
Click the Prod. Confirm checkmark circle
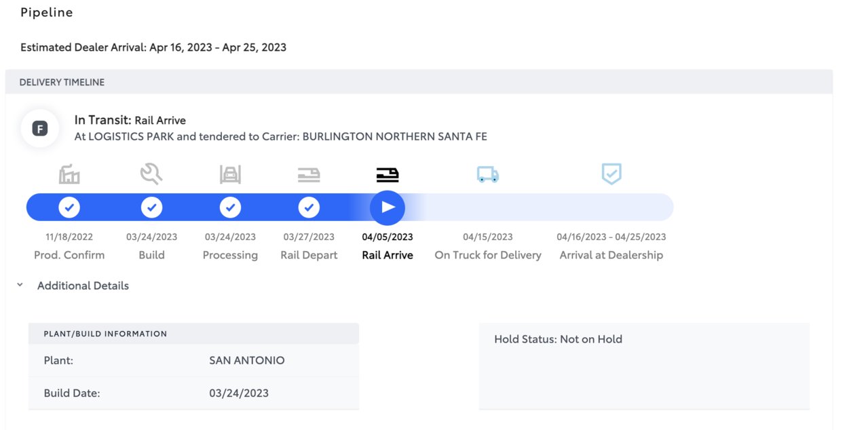pos(69,207)
